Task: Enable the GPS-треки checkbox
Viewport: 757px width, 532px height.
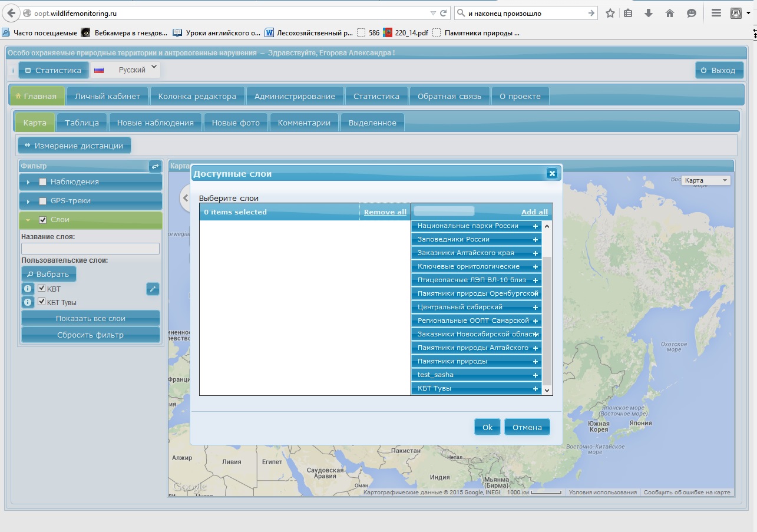Action: pyautogui.click(x=42, y=201)
